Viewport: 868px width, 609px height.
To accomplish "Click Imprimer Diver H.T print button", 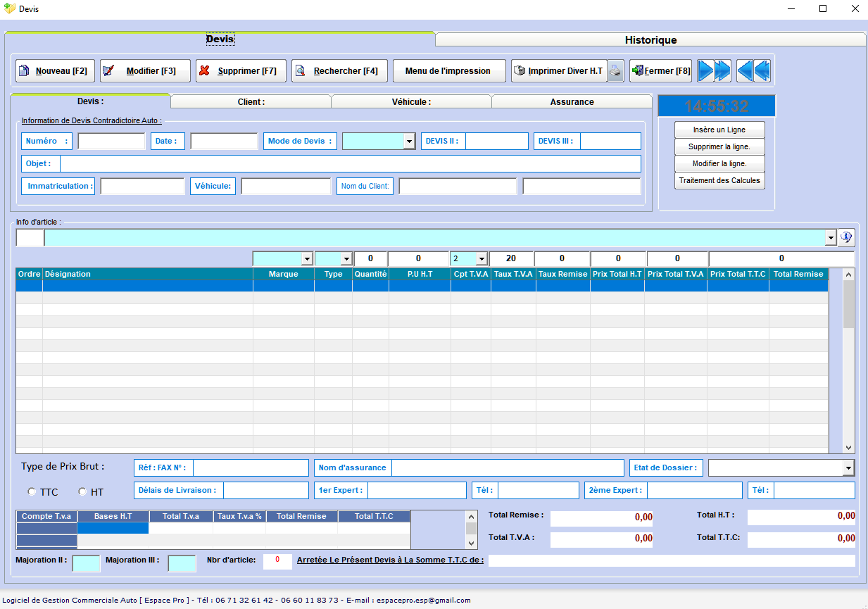I will [x=558, y=71].
